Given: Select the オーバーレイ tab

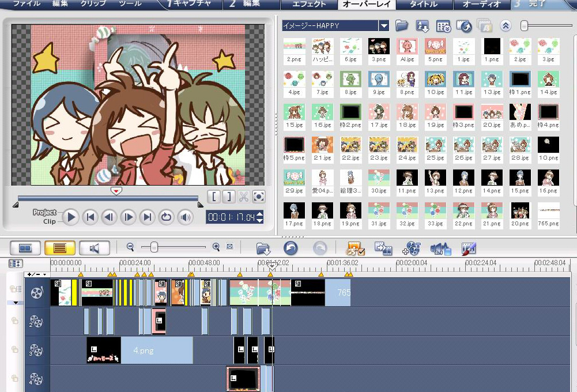Looking at the screenshot, I should [367, 5].
